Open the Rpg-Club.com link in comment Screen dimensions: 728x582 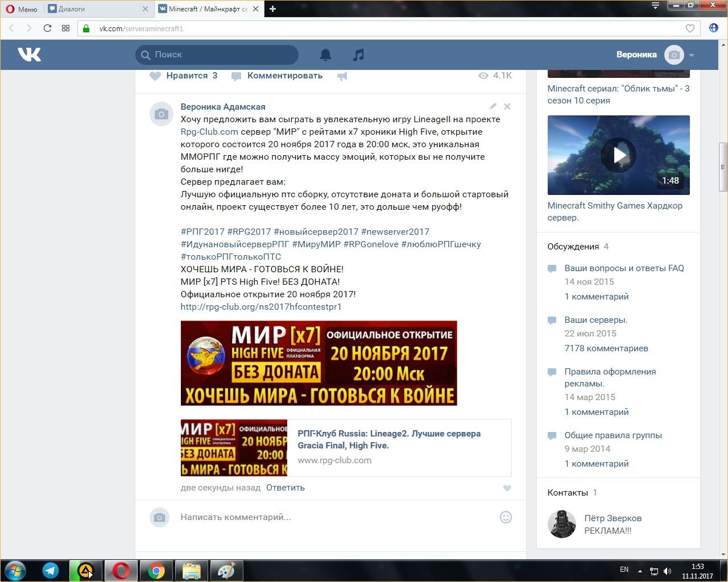[209, 132]
